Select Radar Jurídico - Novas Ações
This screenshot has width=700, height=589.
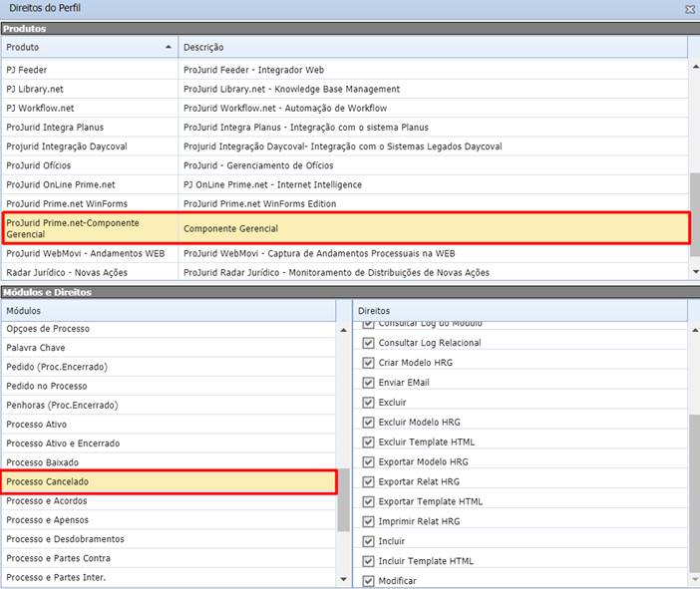coord(344,273)
